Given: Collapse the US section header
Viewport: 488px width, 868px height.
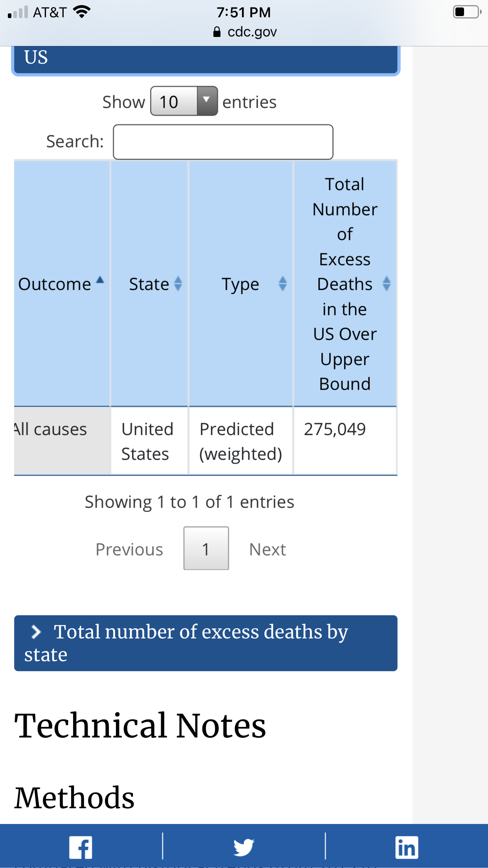Looking at the screenshot, I should [205, 58].
